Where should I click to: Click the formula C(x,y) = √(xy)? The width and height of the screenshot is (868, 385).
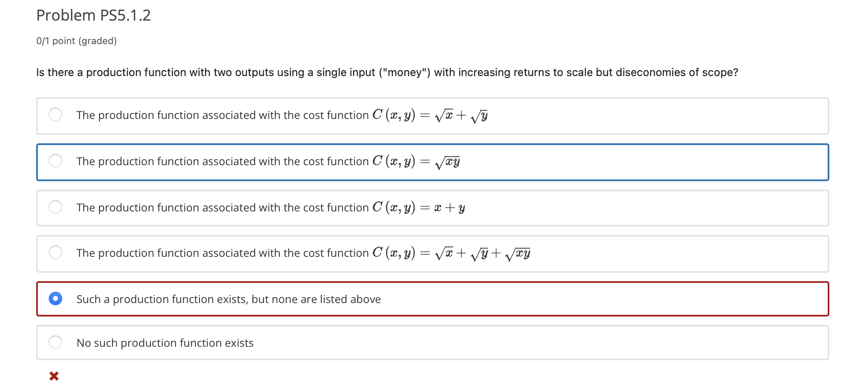[x=416, y=161]
